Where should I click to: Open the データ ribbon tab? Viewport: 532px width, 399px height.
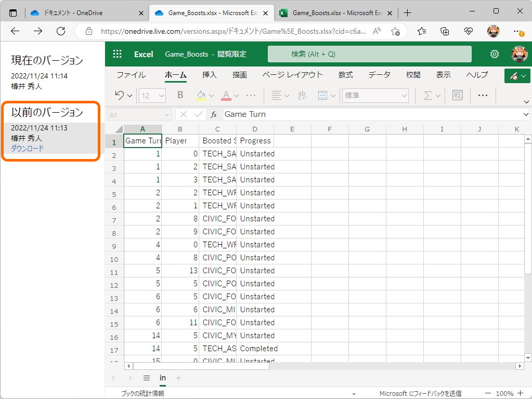[379, 75]
